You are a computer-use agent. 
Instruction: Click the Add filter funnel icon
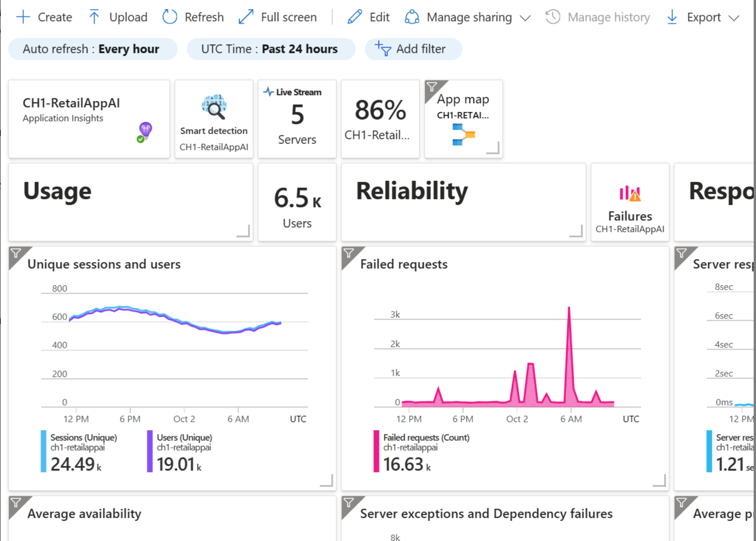coord(383,49)
